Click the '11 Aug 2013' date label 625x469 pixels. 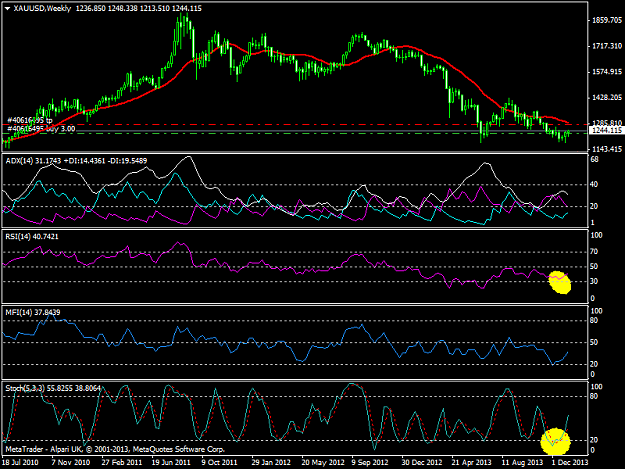(x=522, y=462)
